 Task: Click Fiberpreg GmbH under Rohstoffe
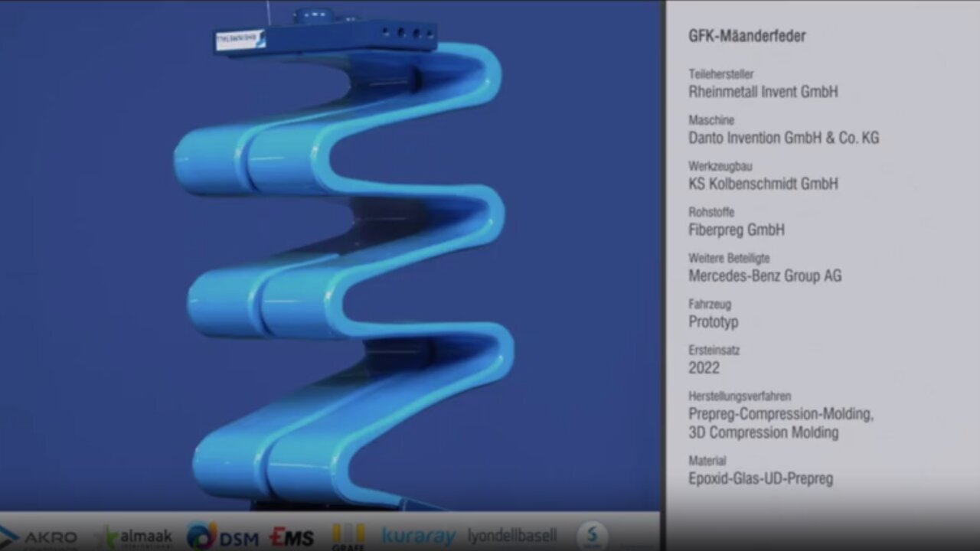(736, 230)
